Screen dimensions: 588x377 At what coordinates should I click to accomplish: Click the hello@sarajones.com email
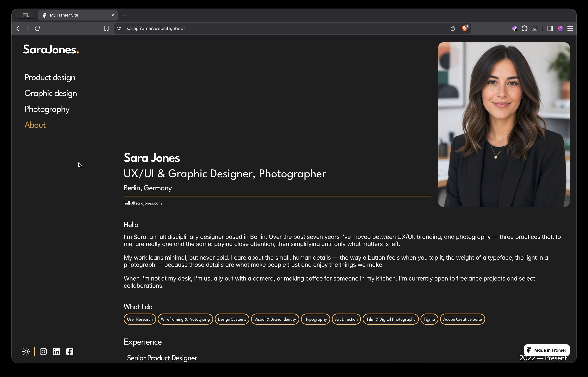[x=143, y=203]
